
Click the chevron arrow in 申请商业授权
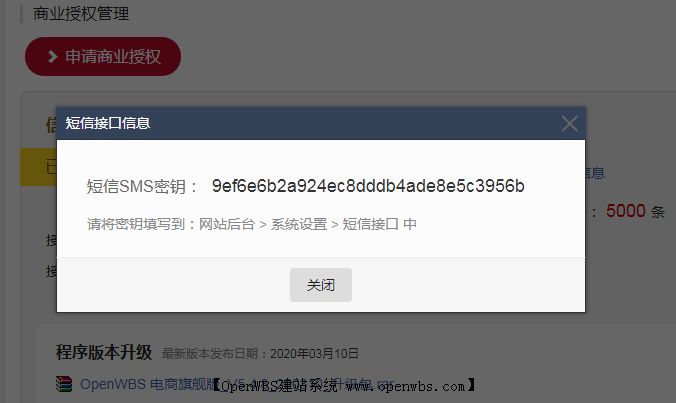coord(53,56)
